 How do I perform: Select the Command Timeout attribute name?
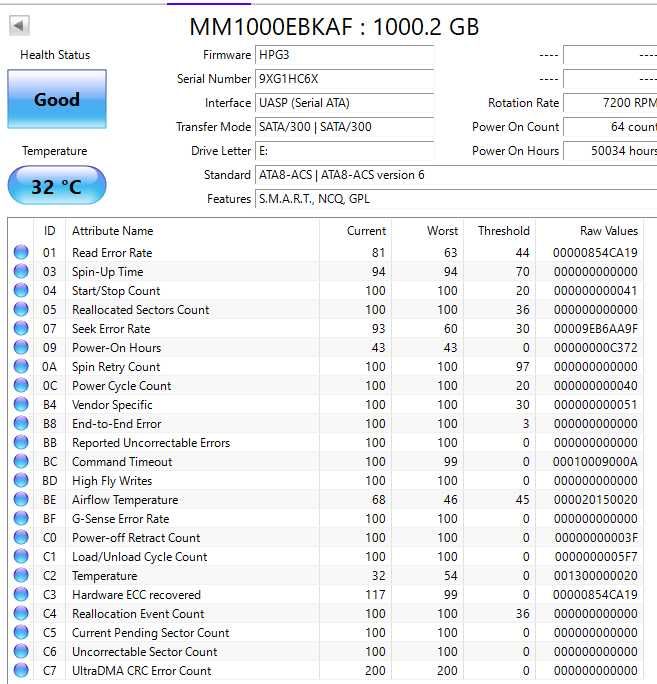[x=122, y=462]
